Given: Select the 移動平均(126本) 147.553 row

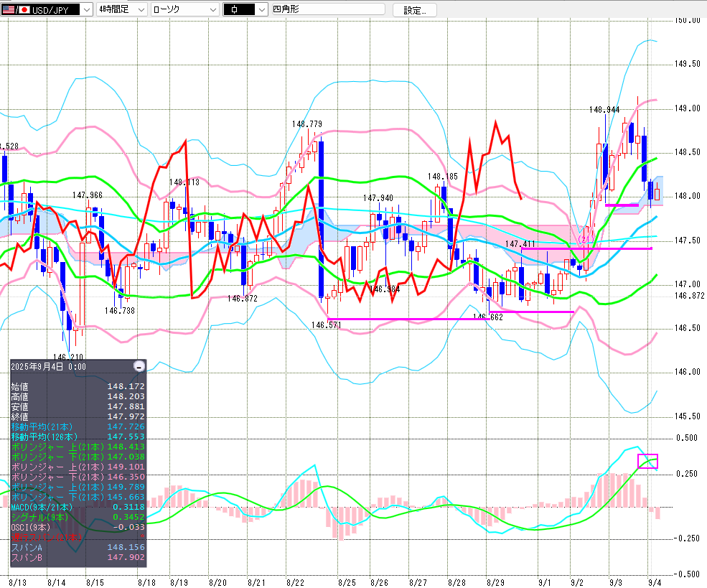Looking at the screenshot, I should (78, 437).
